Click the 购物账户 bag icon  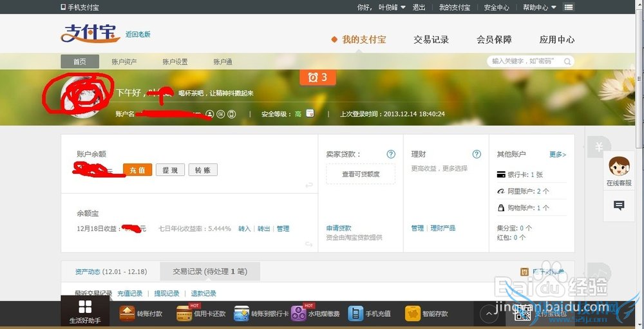[501, 208]
